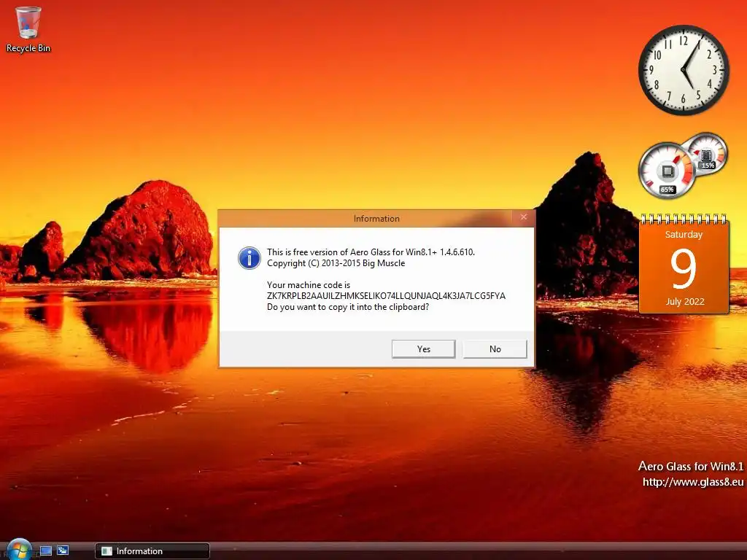Image resolution: width=747 pixels, height=560 pixels.
Task: Click No in the Information dialog
Action: tap(495, 349)
